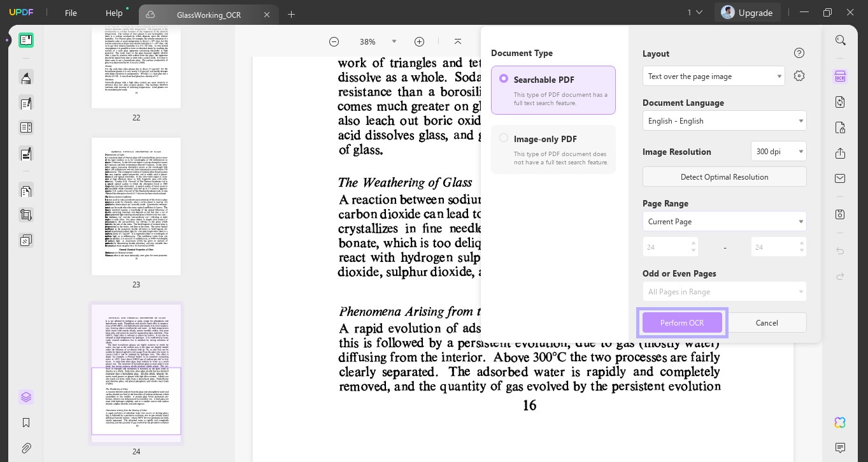Choose the Image-only PDF option
Image resolution: width=868 pixels, height=462 pixels.
click(x=553, y=149)
